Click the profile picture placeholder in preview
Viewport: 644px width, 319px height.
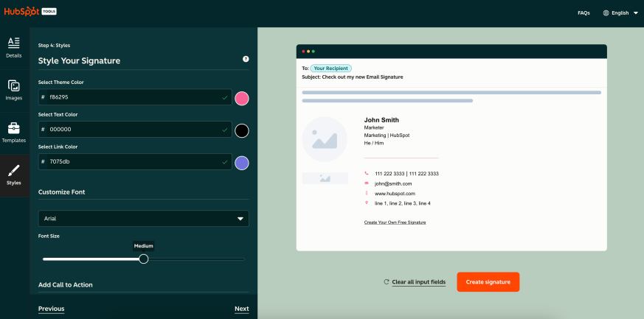(x=325, y=139)
